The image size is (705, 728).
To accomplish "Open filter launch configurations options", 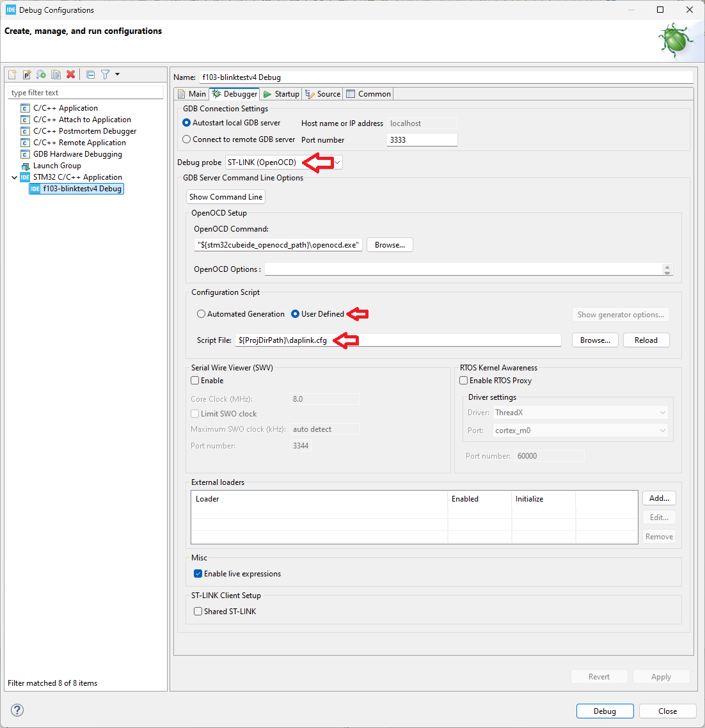I will (105, 74).
